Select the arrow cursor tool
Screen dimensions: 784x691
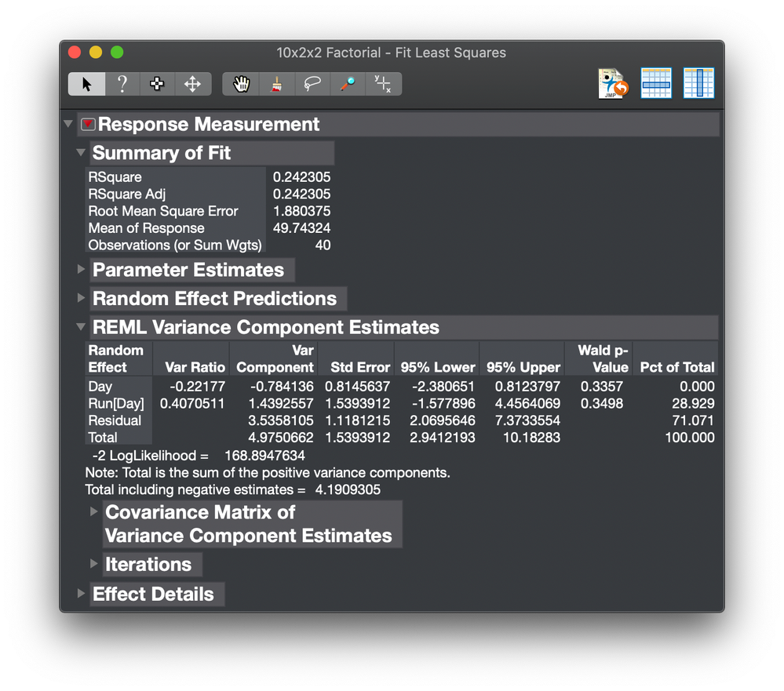(86, 84)
